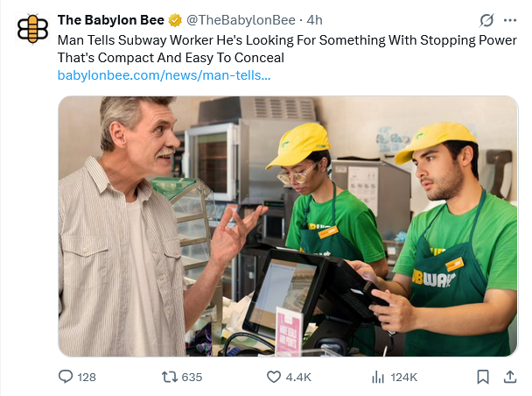Click the 635 reposts count
532x396 pixels.
point(192,377)
